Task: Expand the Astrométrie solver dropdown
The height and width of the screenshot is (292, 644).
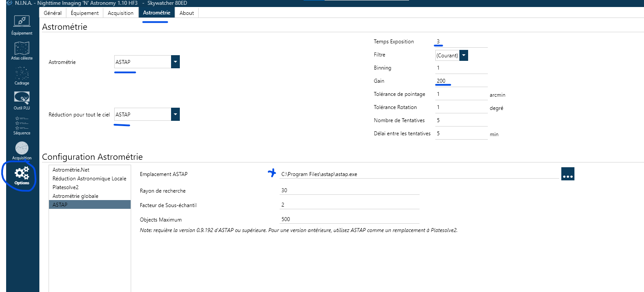Action: (x=175, y=62)
